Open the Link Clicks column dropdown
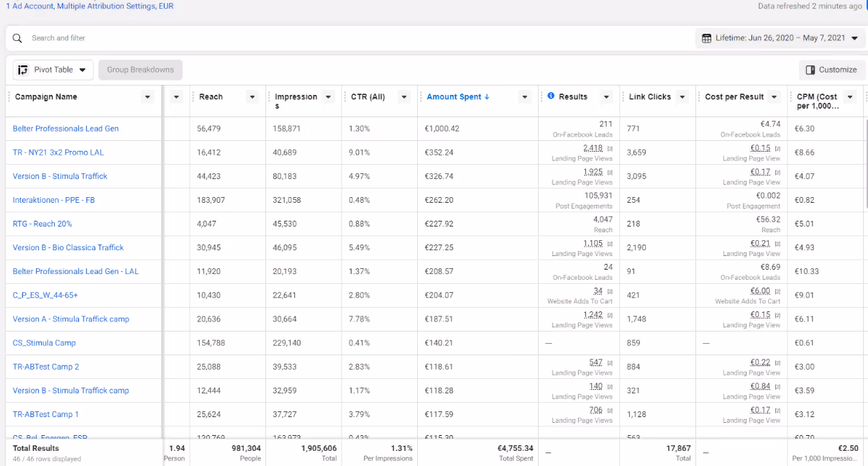 (x=682, y=97)
